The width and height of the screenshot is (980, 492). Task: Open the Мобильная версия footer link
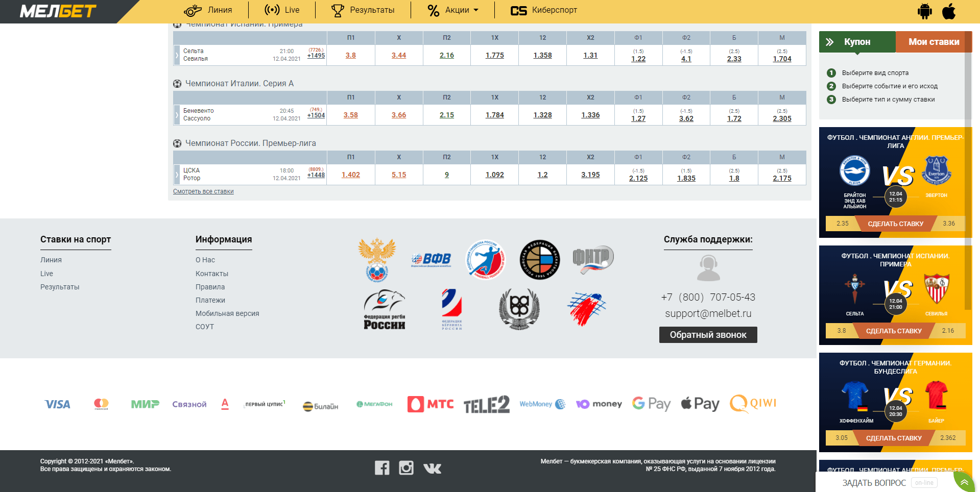(x=227, y=313)
